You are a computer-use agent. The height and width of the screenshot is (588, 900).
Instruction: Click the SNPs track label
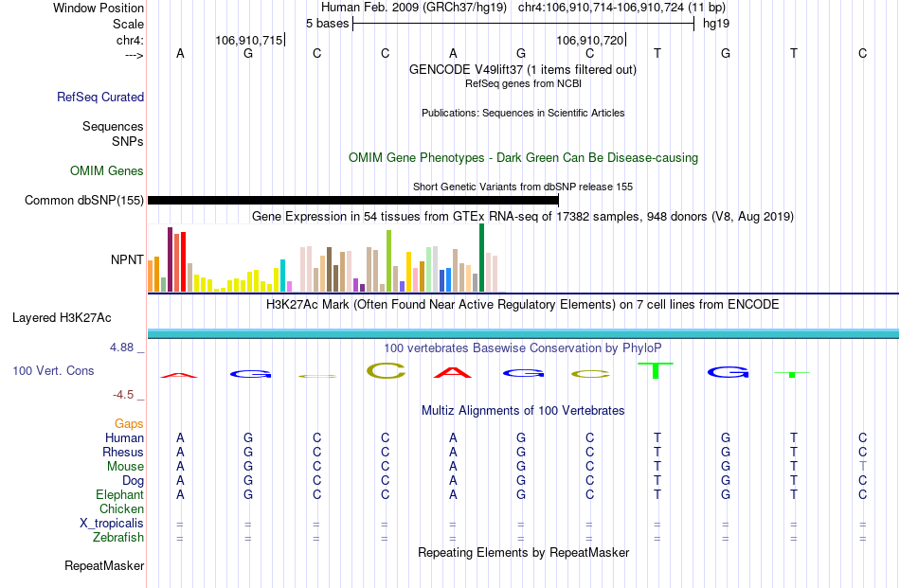click(x=128, y=141)
